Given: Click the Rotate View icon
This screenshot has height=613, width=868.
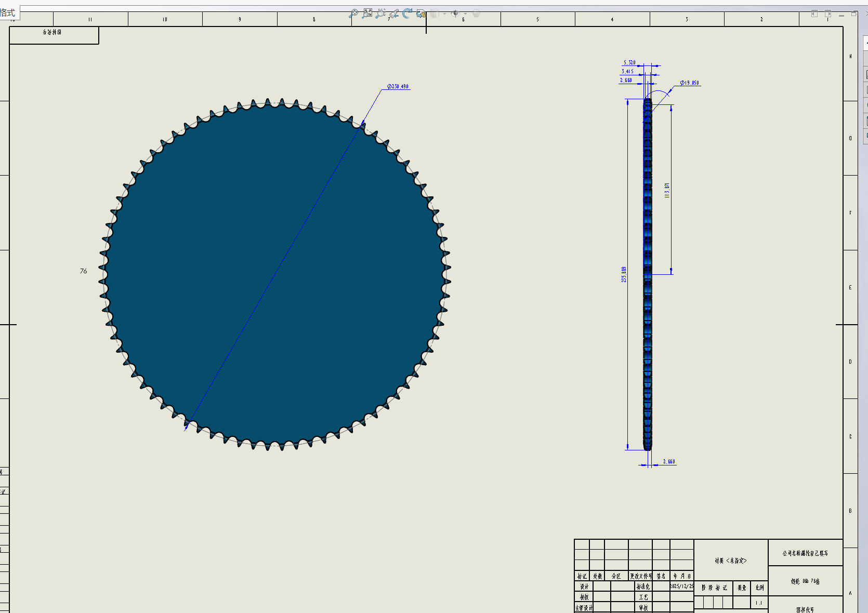Looking at the screenshot, I should (x=407, y=13).
